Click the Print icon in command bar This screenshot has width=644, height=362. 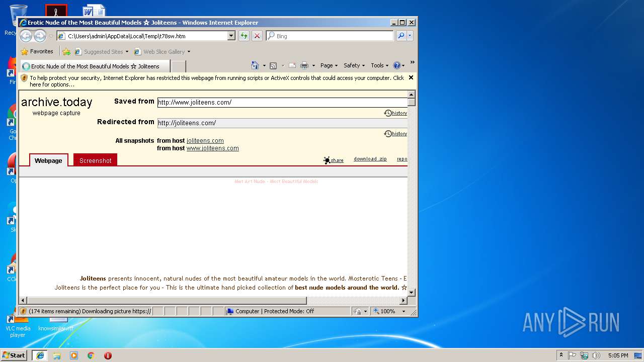304,65
